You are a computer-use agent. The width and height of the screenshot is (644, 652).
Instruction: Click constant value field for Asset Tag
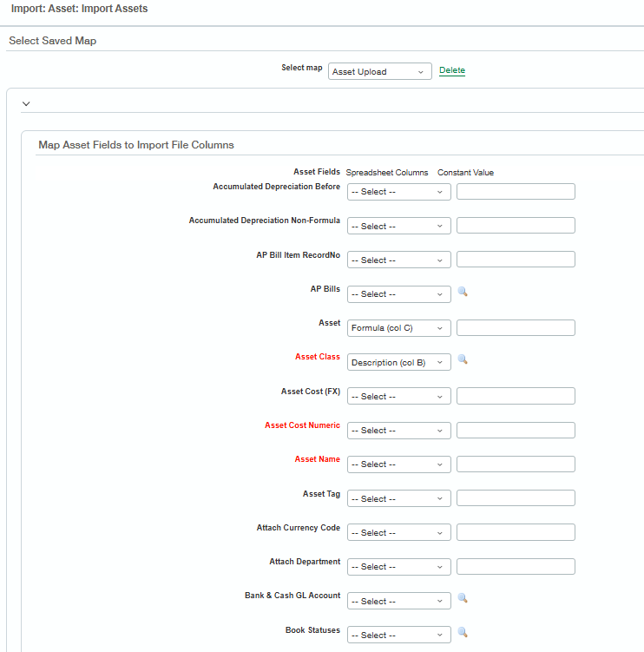pos(516,498)
